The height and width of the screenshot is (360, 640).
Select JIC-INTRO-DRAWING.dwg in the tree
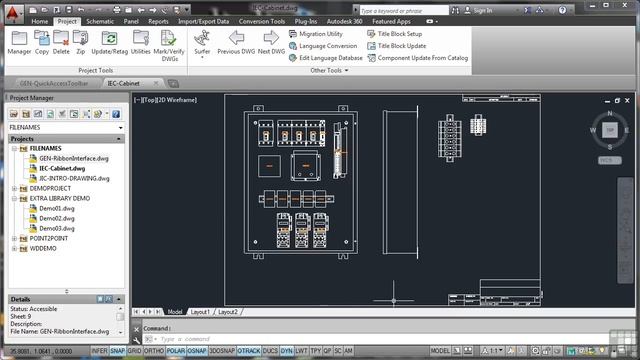coord(74,178)
